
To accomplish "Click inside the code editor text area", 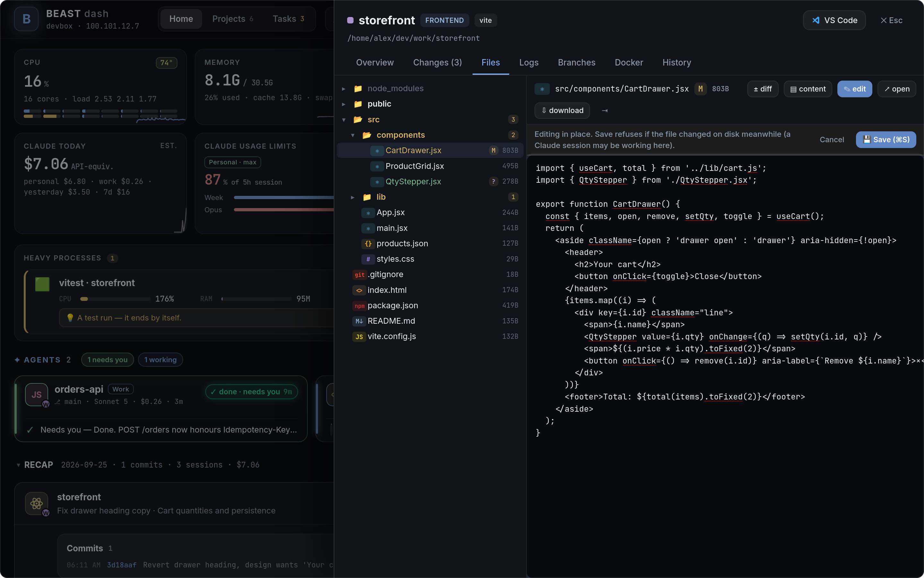I will coord(725,366).
